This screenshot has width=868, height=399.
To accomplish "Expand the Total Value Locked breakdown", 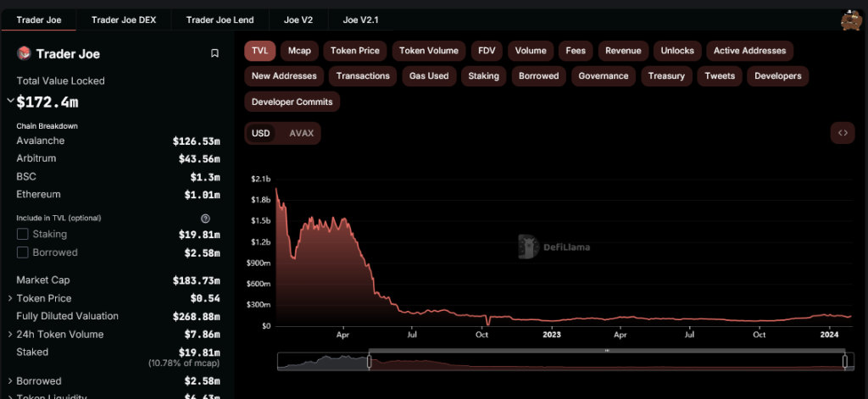I will 10,102.
